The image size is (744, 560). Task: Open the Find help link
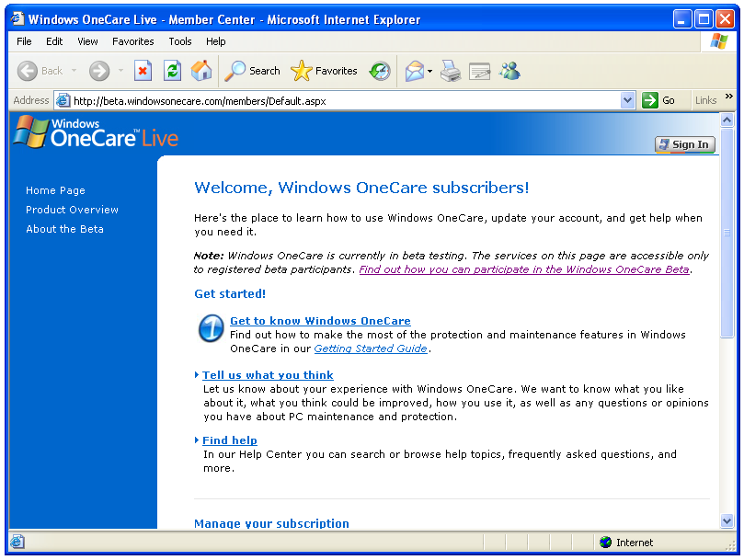click(230, 440)
